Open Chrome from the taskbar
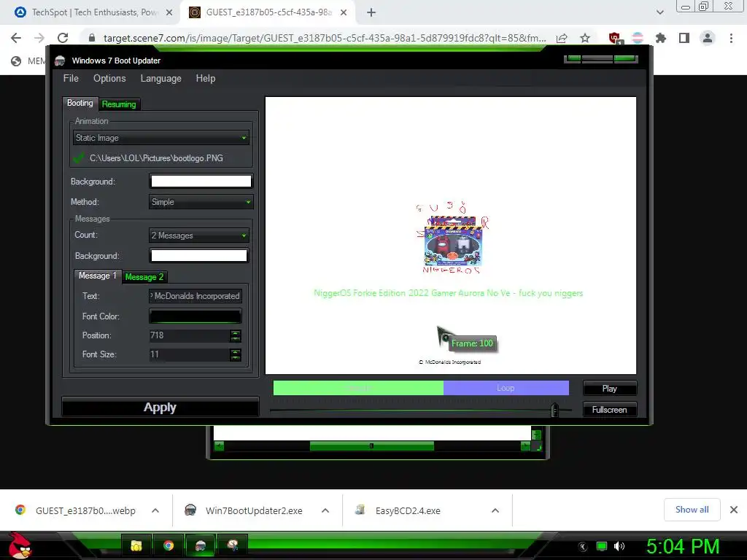Screen dimensions: 747x560 click(x=169, y=545)
